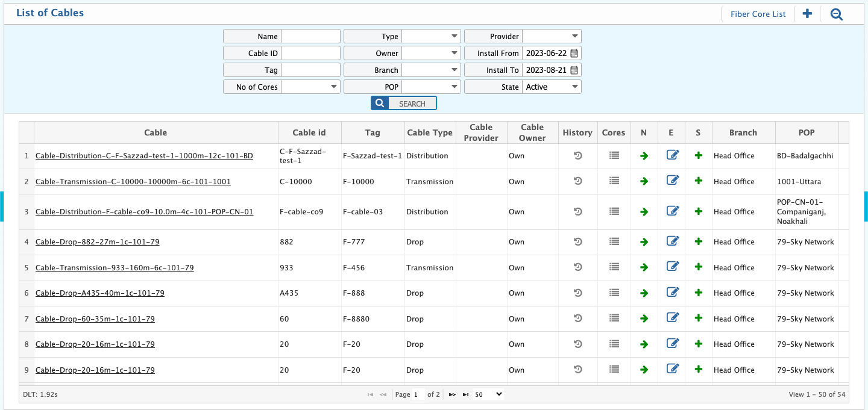The width and height of the screenshot is (868, 410).
Task: Open history for cable C-10000
Action: point(577,181)
